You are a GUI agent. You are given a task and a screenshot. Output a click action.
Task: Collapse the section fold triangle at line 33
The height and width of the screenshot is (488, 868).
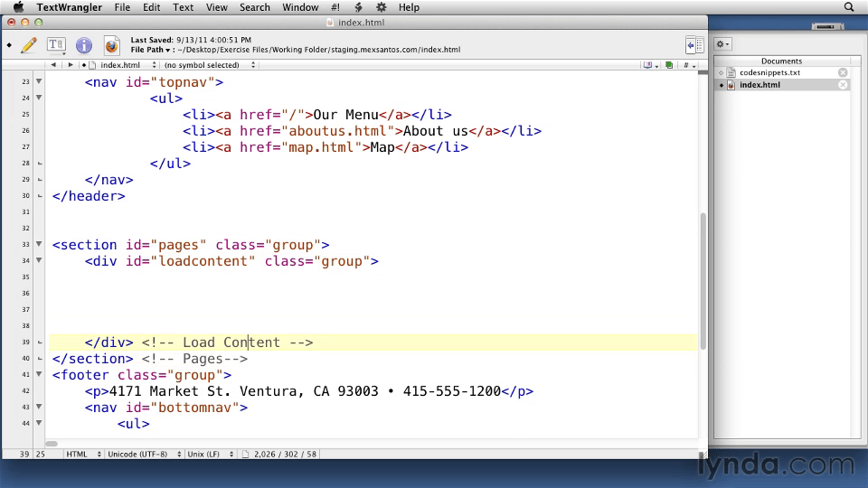coord(39,244)
